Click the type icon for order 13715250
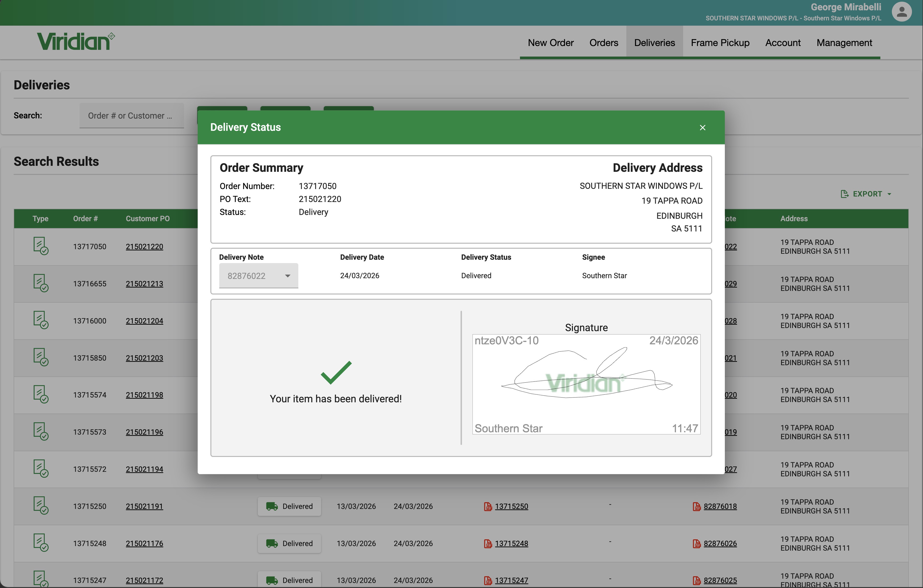The image size is (923, 588). tap(41, 506)
